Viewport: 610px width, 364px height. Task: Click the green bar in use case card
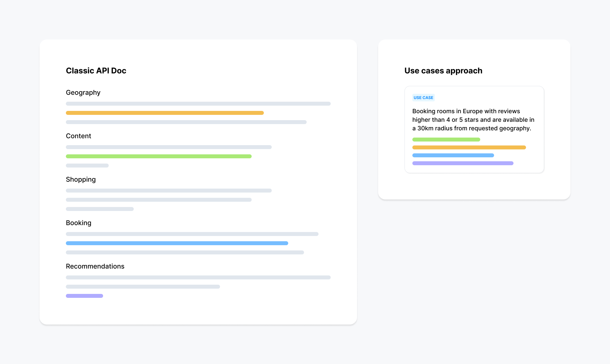446,140
